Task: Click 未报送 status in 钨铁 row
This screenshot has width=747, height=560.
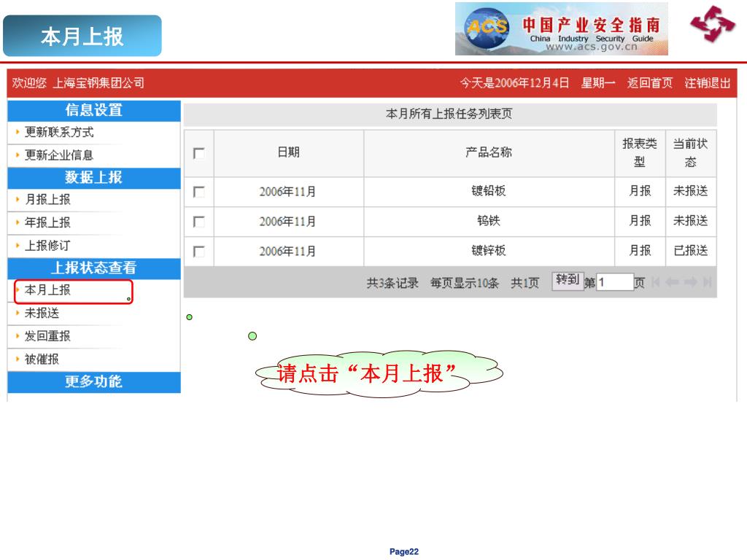Action: (x=691, y=221)
